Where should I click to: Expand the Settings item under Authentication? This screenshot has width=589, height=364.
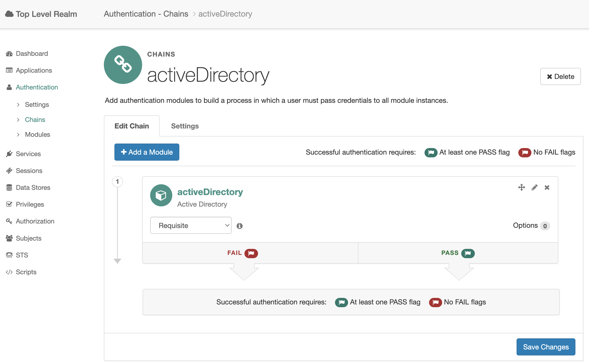[x=37, y=105]
